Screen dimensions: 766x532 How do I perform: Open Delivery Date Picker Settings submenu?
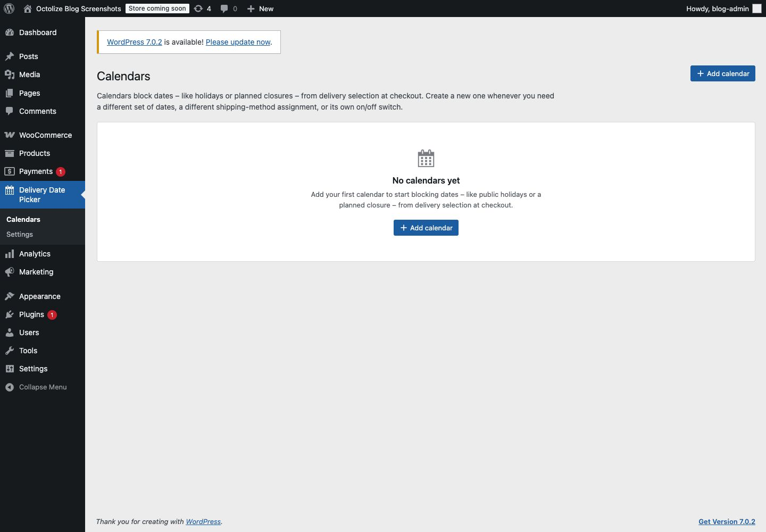pyautogui.click(x=20, y=234)
